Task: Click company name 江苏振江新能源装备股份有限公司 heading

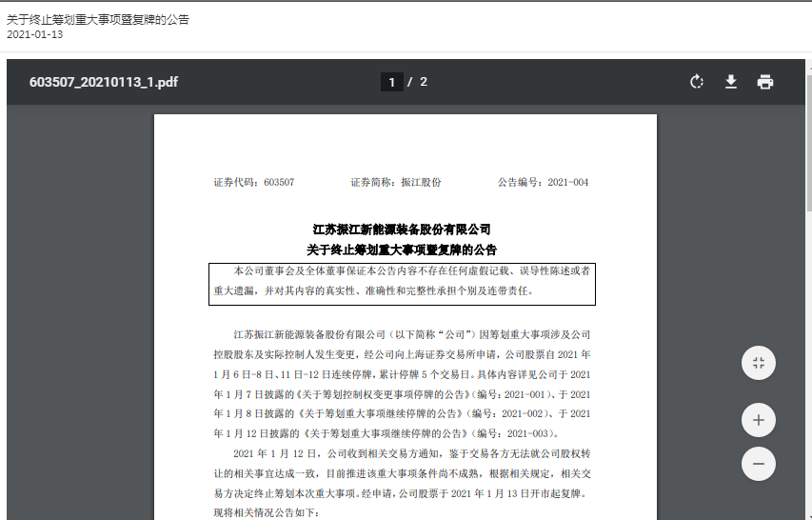Action: coord(402,230)
